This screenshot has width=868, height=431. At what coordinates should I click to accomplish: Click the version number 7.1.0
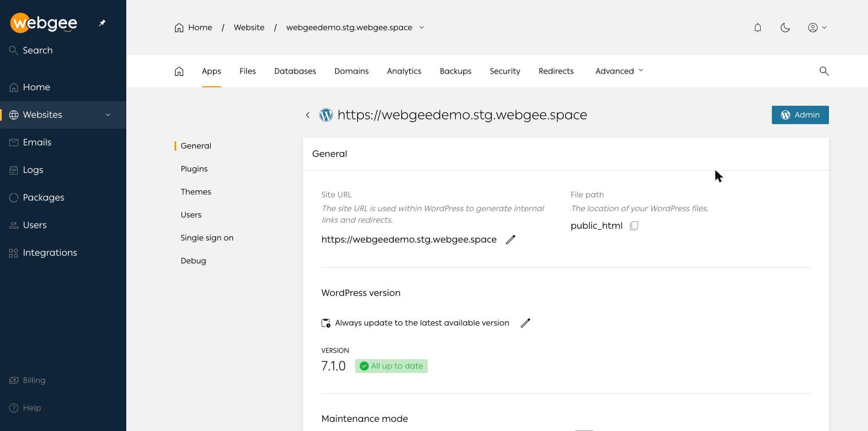pyautogui.click(x=334, y=366)
